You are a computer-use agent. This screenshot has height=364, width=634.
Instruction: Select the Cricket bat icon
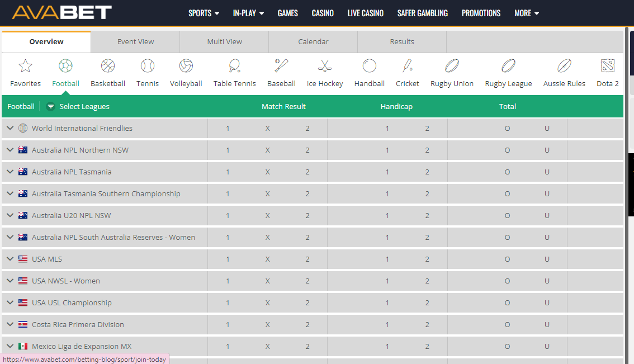pos(408,65)
